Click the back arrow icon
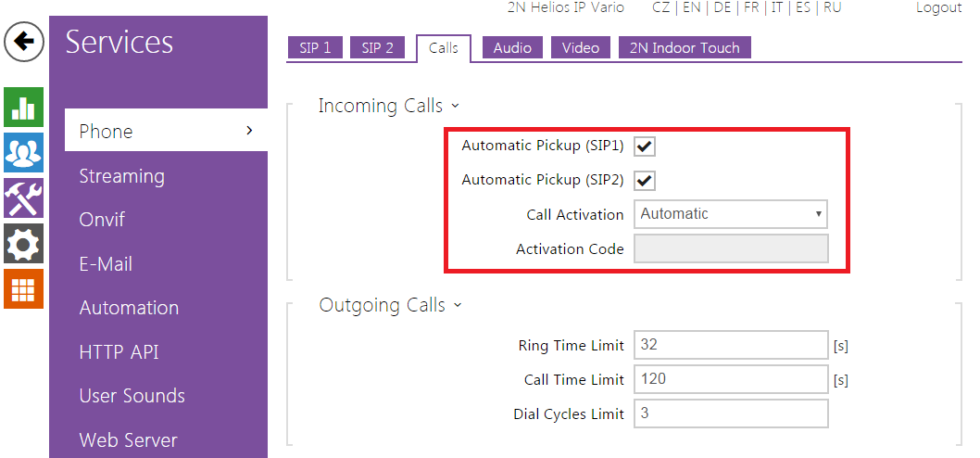Screen dimensions: 980x458 tap(24, 43)
